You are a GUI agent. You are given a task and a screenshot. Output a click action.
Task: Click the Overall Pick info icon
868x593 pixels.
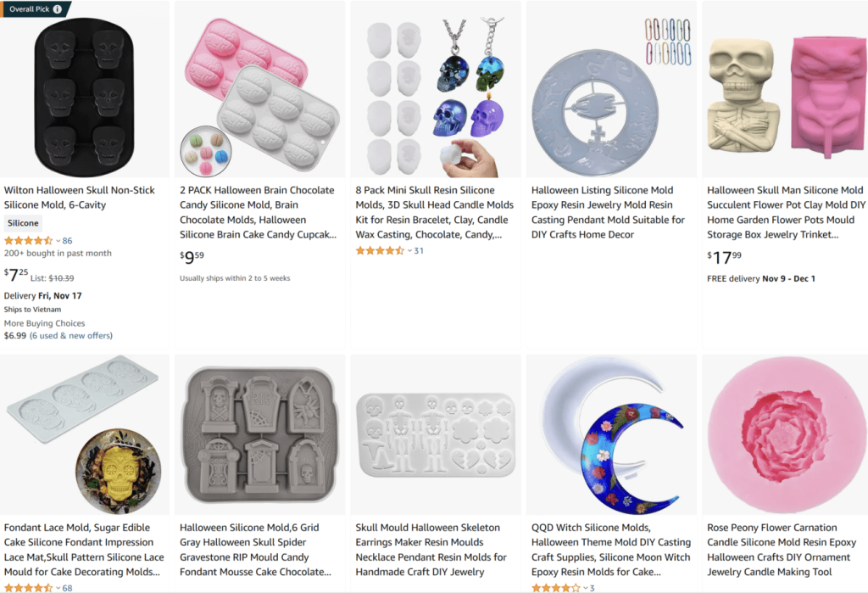point(57,8)
